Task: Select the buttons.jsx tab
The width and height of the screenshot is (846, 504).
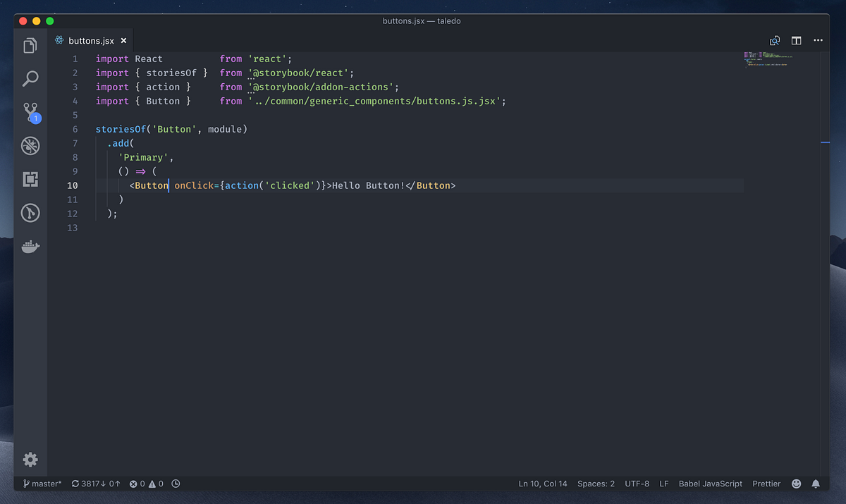Action: pos(92,40)
